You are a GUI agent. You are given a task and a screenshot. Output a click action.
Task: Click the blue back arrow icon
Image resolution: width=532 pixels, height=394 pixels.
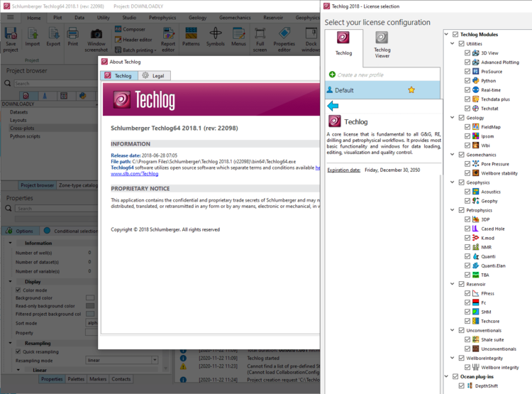point(333,106)
